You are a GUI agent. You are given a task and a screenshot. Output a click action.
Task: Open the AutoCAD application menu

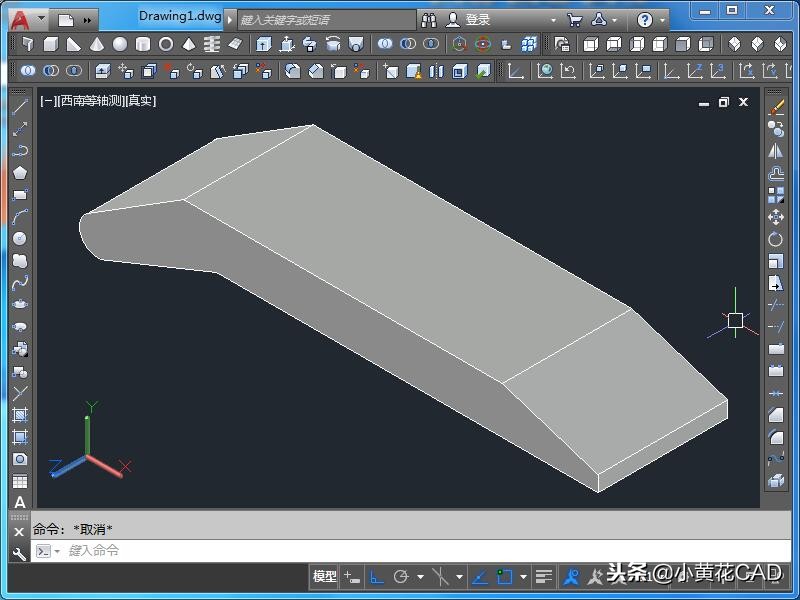(x=19, y=19)
